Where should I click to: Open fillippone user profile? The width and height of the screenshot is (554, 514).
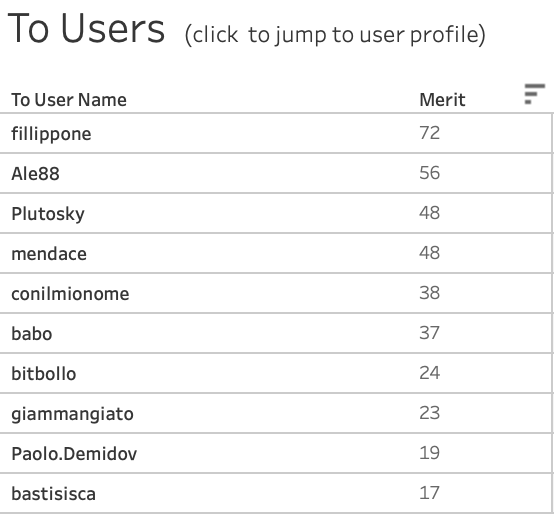point(51,134)
